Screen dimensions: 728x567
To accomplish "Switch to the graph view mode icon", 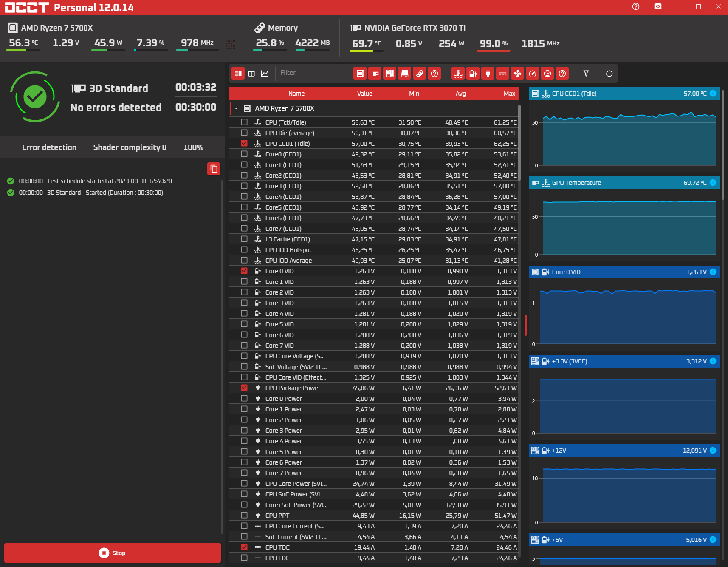I will (265, 74).
